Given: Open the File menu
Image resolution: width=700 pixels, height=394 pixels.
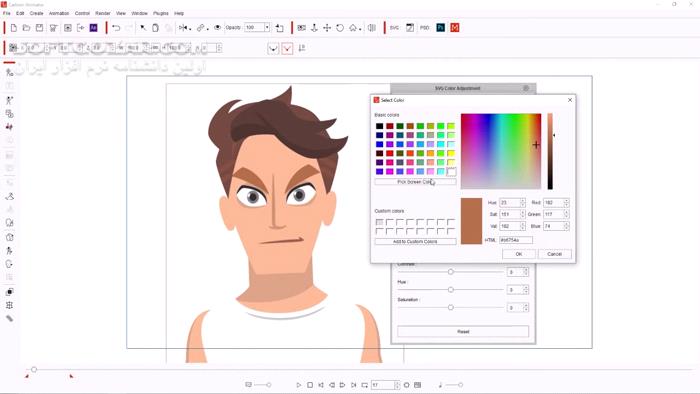Looking at the screenshot, I should (7, 13).
